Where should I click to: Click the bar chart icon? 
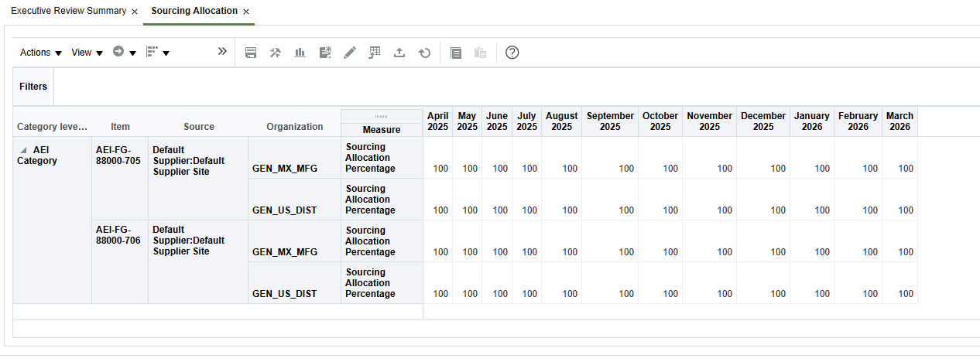coord(300,53)
